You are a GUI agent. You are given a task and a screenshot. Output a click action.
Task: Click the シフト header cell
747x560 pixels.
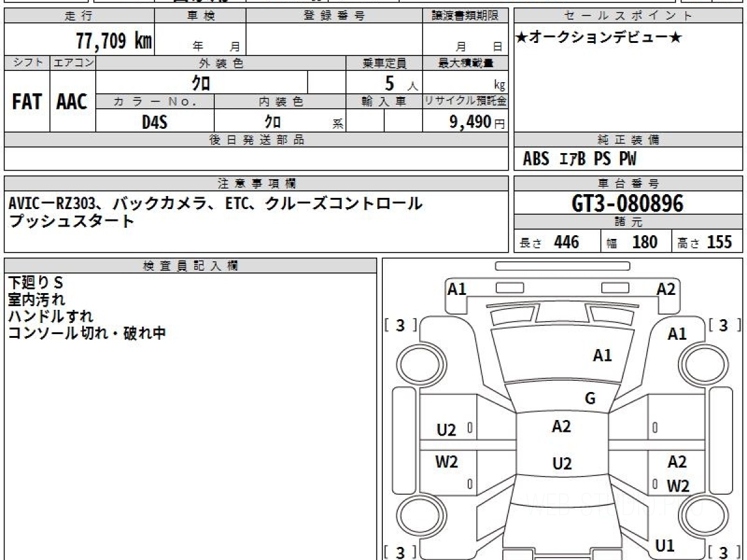[x=27, y=63]
